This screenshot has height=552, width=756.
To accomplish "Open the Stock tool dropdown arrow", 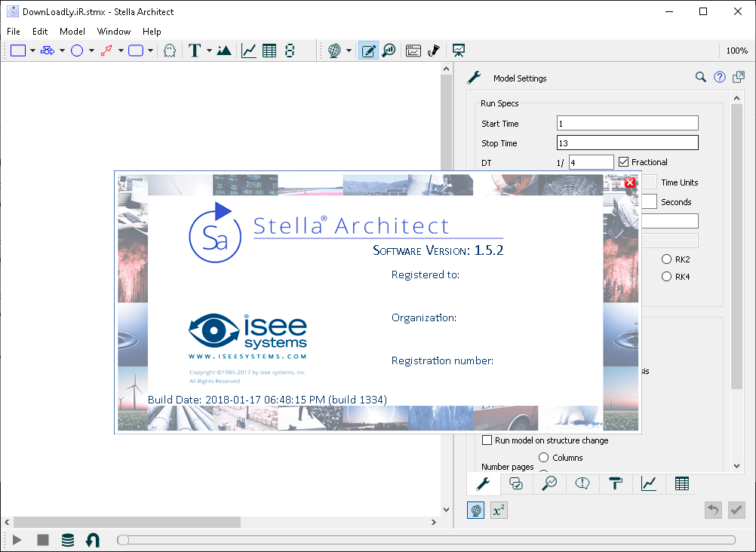I will tap(32, 51).
